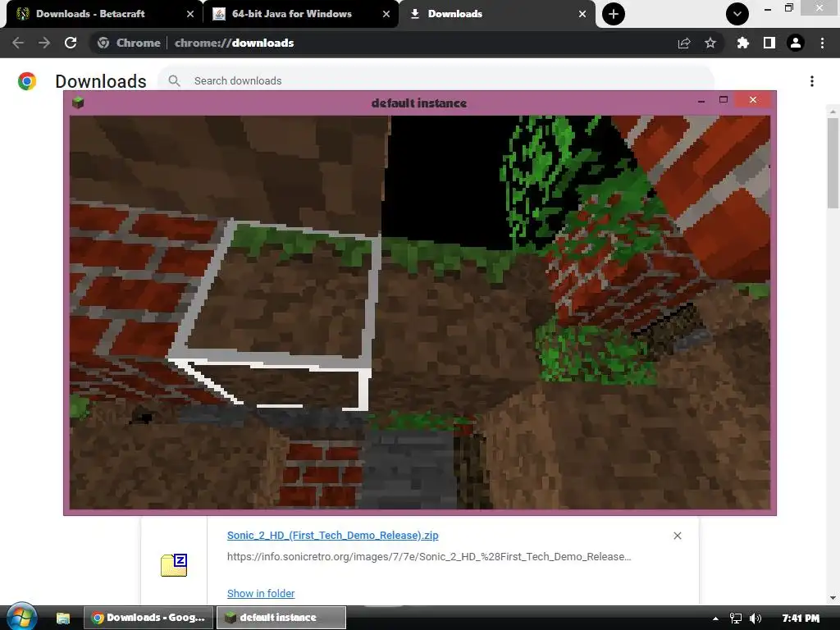This screenshot has height=630, width=840.
Task: Click the Chrome site info chip
Action: [x=129, y=43]
